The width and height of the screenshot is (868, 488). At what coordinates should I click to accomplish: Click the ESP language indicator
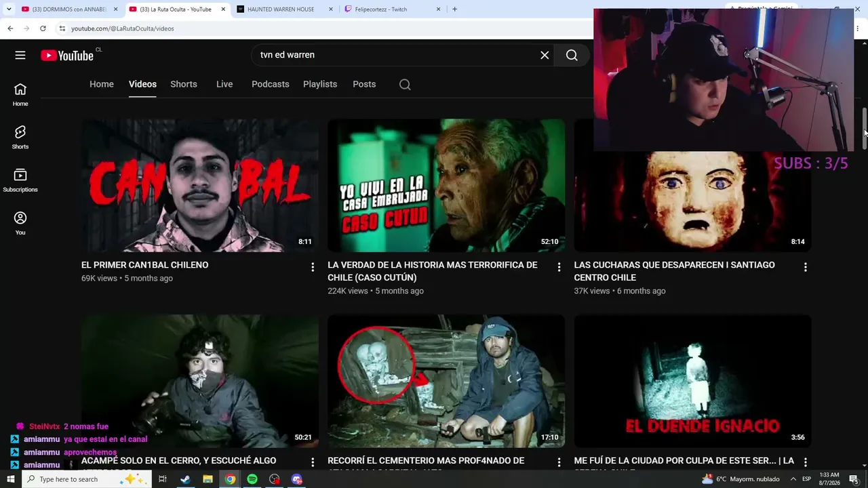[x=806, y=479]
